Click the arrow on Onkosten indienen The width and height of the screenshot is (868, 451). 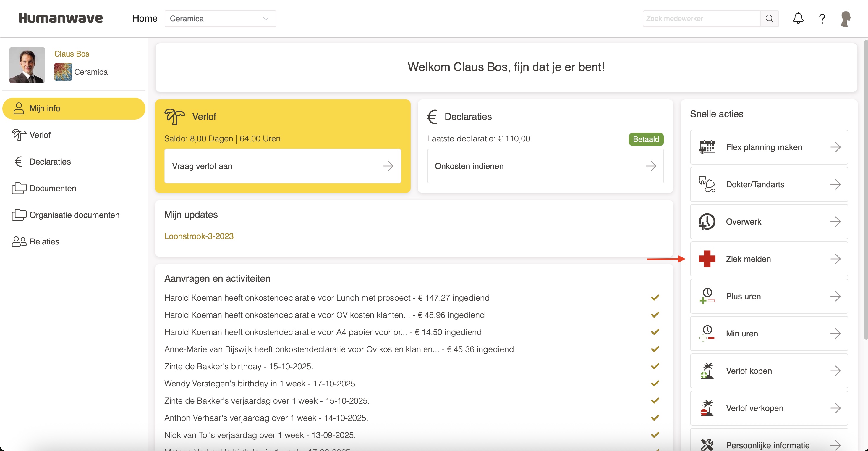pyautogui.click(x=651, y=166)
